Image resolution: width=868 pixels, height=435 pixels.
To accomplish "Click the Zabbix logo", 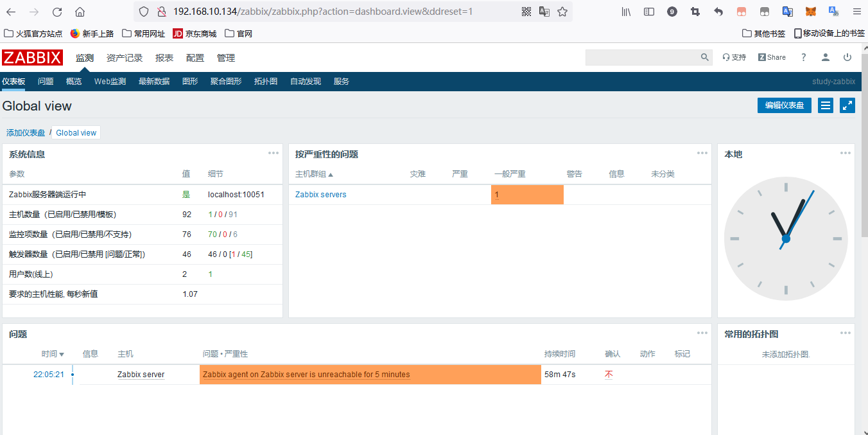I will tap(32, 57).
